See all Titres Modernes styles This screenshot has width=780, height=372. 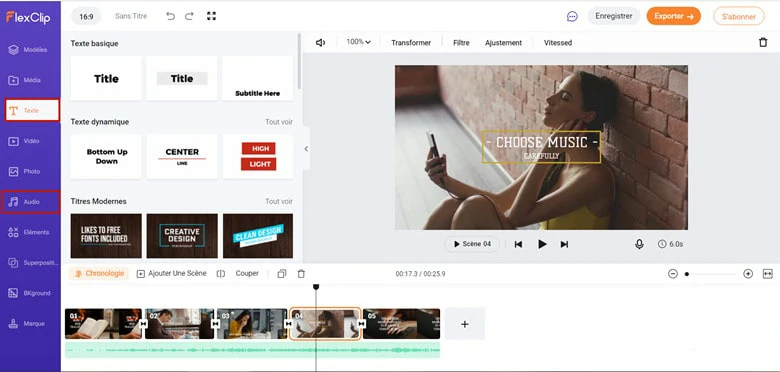(x=279, y=201)
